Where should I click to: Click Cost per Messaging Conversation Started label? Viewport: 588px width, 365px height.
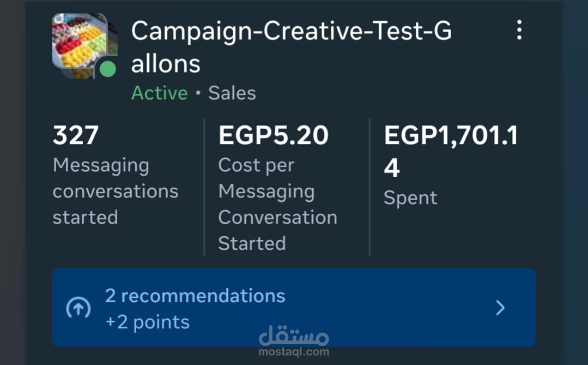(x=278, y=204)
